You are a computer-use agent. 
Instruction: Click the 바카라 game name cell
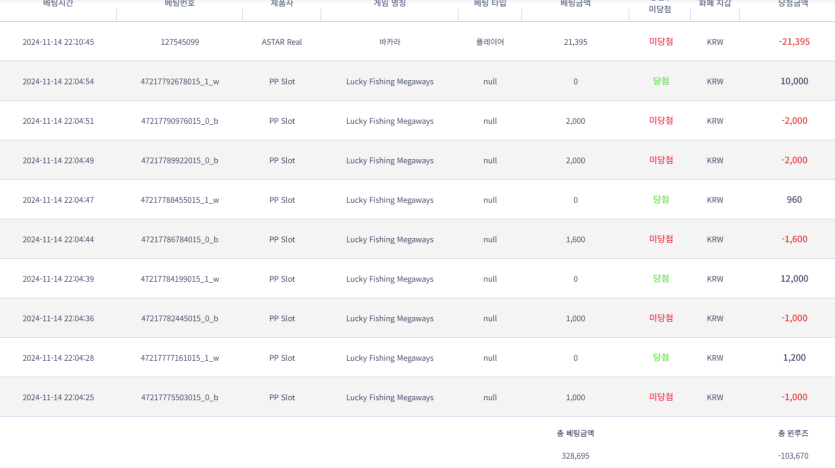point(390,42)
